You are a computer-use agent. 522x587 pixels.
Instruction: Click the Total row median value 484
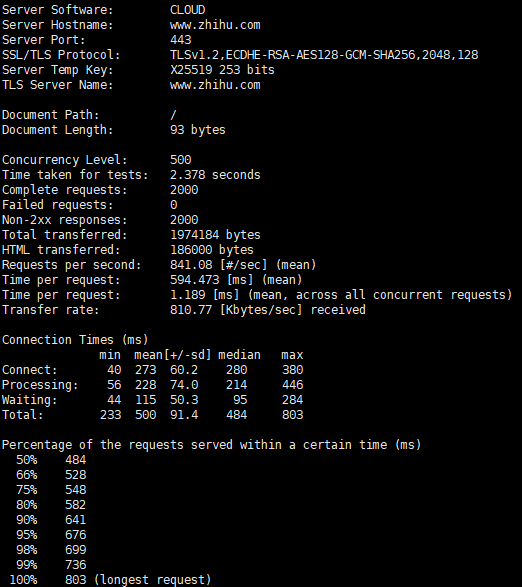(x=236, y=415)
